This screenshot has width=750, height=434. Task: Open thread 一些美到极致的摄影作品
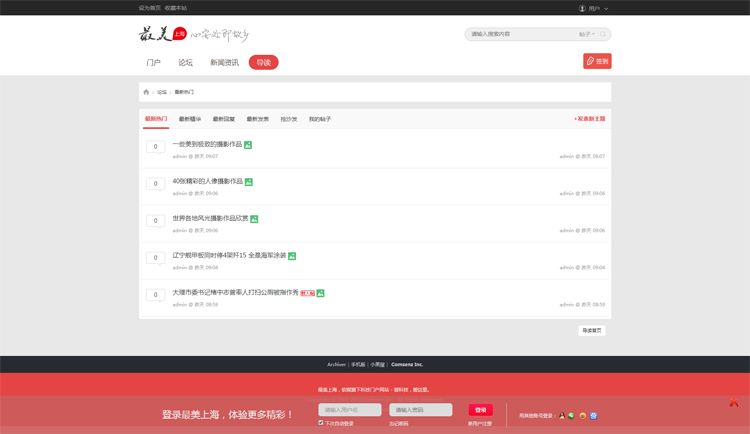[x=207, y=144]
